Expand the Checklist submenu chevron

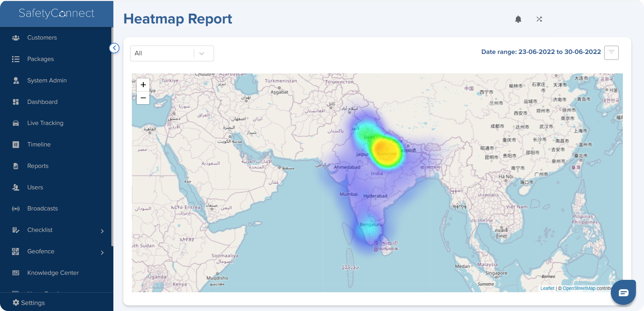(102, 231)
